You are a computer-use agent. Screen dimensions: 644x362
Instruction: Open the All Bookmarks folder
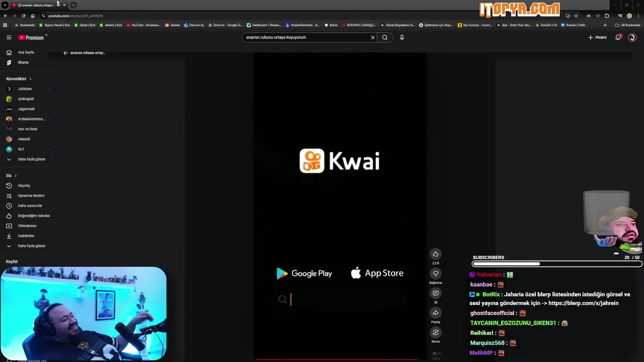628,25
